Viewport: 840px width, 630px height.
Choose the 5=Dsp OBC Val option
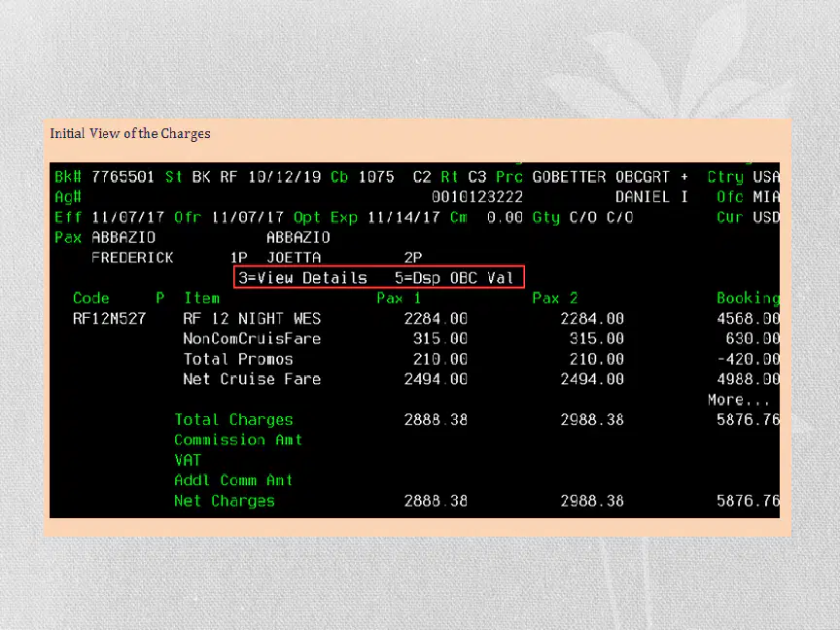(x=454, y=278)
